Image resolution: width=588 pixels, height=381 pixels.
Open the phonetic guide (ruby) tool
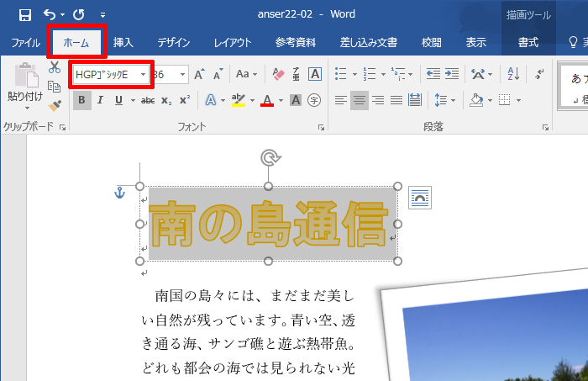297,74
